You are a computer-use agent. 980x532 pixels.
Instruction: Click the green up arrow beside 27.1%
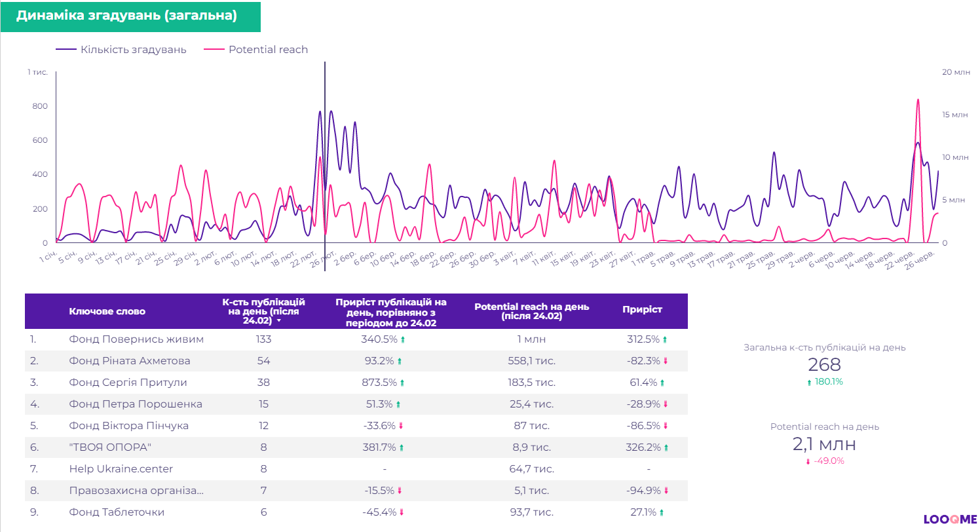tap(662, 512)
